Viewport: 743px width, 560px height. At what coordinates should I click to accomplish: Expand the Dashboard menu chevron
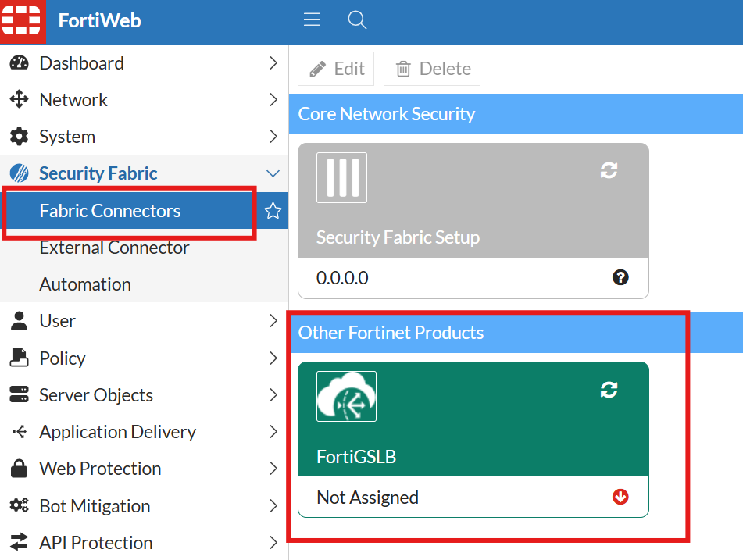point(273,63)
